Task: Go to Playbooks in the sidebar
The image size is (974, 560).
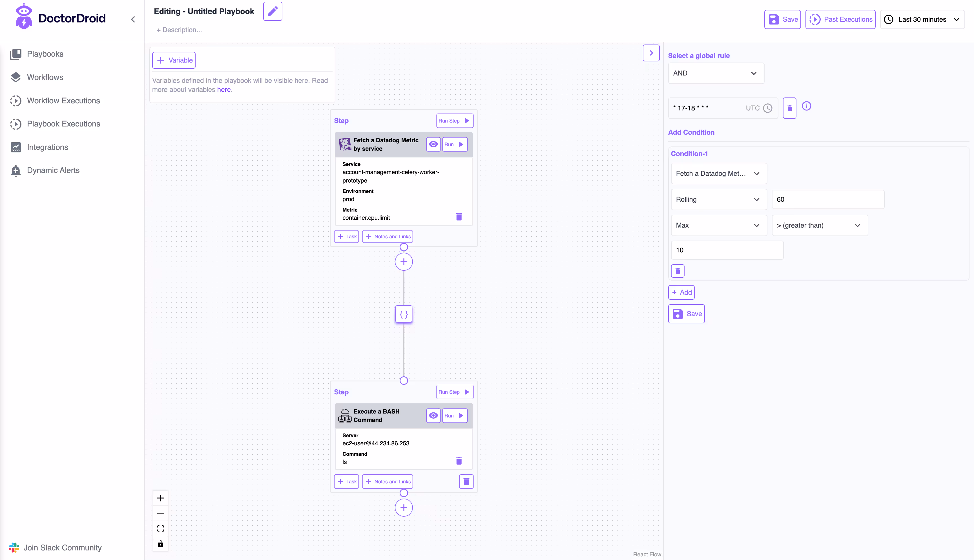Action: coord(37,54)
